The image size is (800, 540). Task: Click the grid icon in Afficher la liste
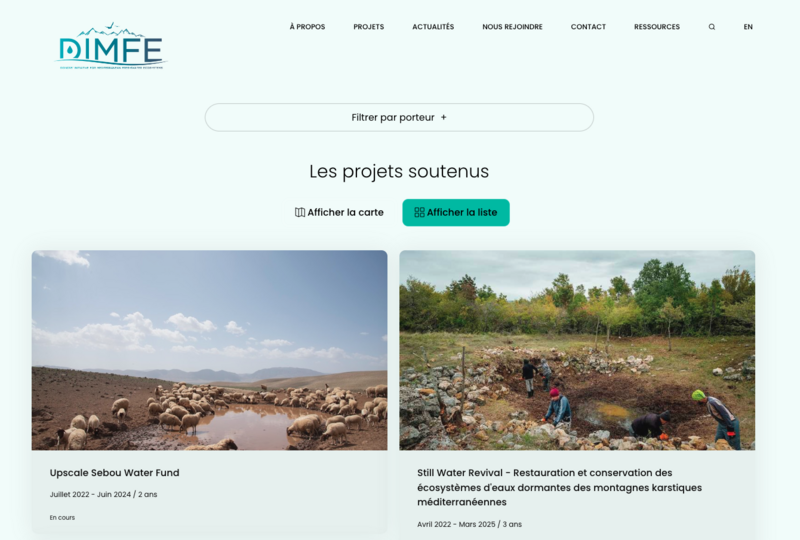419,212
